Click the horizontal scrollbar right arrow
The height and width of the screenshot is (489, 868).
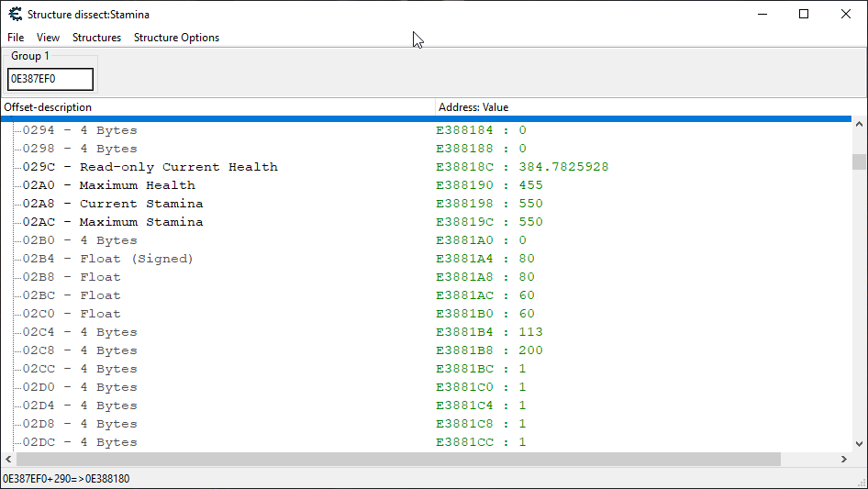(844, 459)
